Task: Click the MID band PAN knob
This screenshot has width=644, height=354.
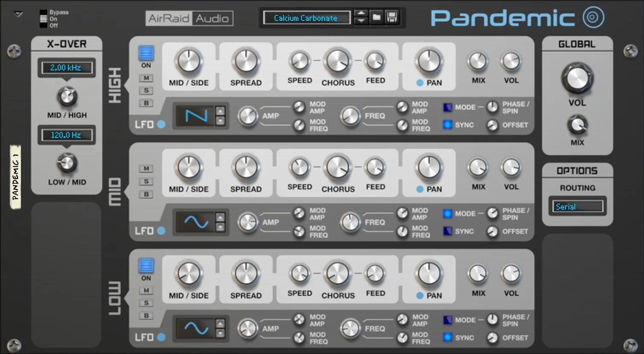Action: [x=429, y=167]
